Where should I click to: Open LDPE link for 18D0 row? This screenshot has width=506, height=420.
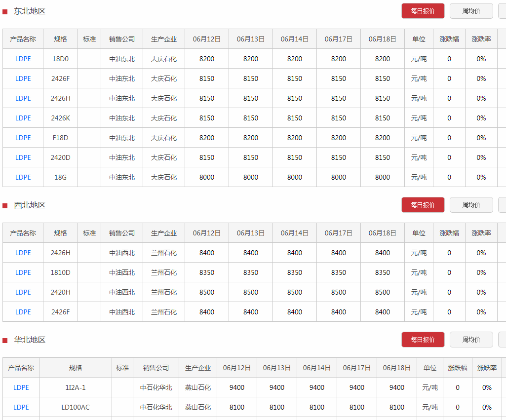point(23,59)
